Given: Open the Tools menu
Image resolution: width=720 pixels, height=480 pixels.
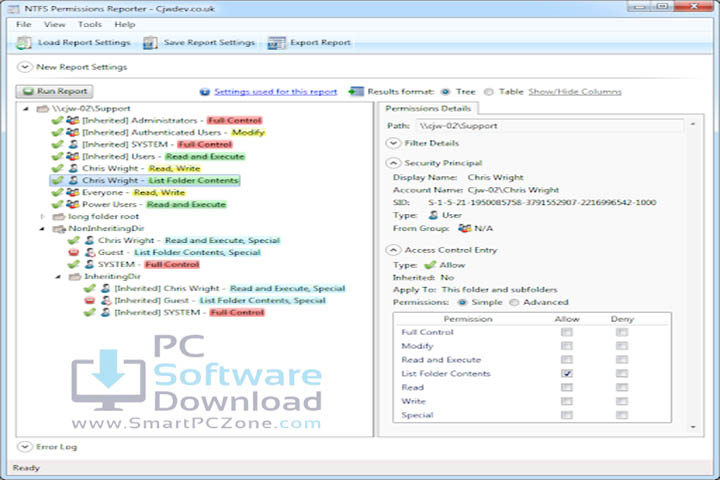Looking at the screenshot, I should (x=90, y=25).
